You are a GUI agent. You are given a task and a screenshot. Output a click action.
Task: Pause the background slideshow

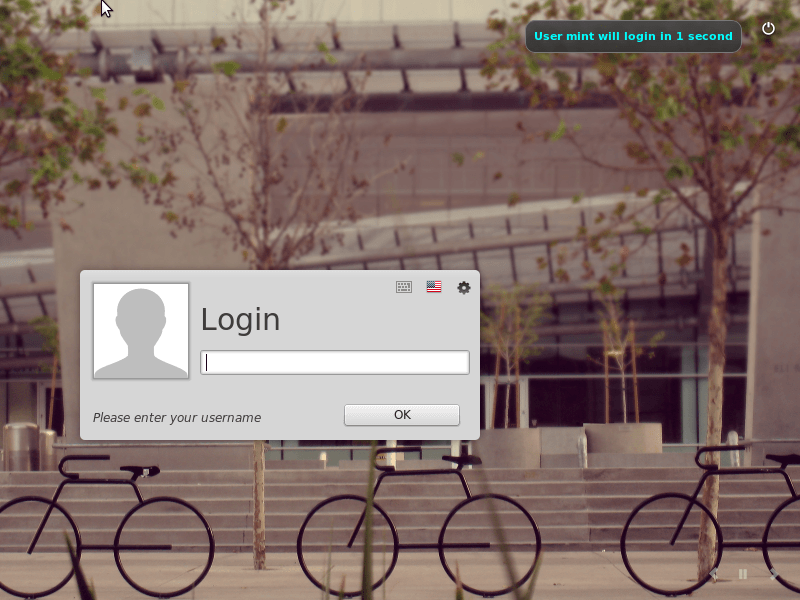point(743,574)
